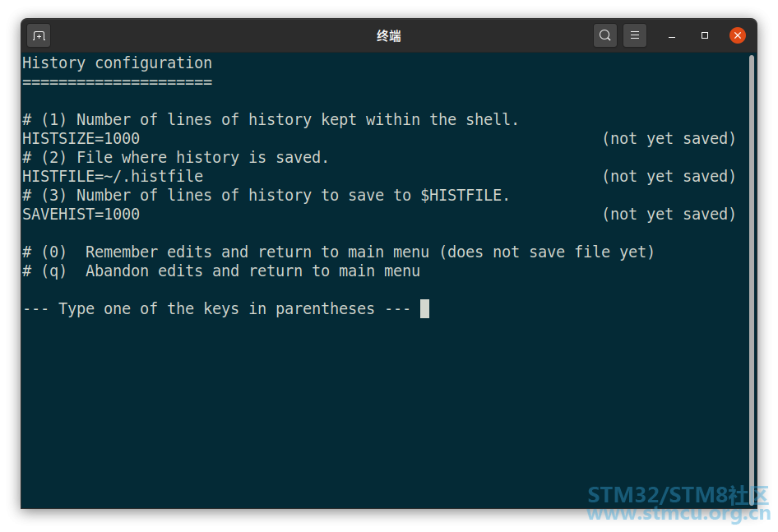Click the cursor block at prompt
Image resolution: width=778 pixels, height=532 pixels.
tap(424, 308)
